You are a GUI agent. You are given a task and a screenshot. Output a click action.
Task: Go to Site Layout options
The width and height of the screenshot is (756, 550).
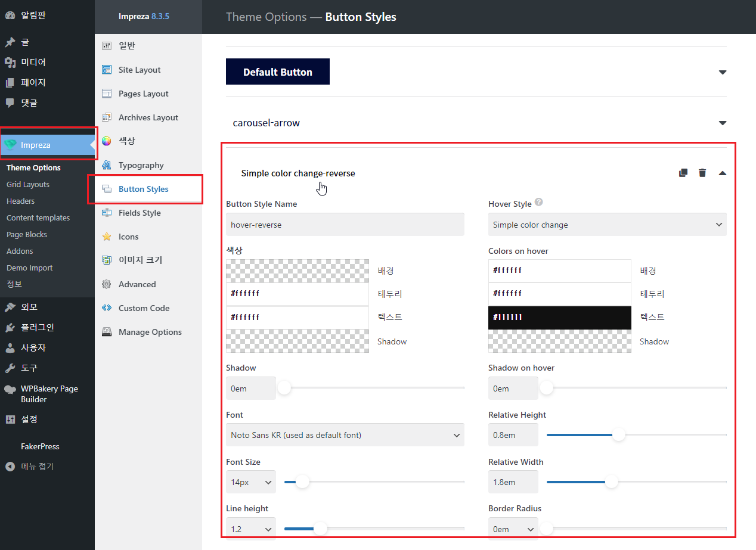[140, 70]
